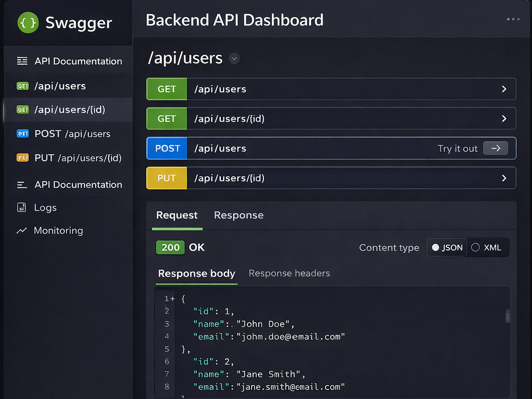532x399 pixels.
Task: Open the first API Documentation sidebar item
Action: [x=68, y=61]
